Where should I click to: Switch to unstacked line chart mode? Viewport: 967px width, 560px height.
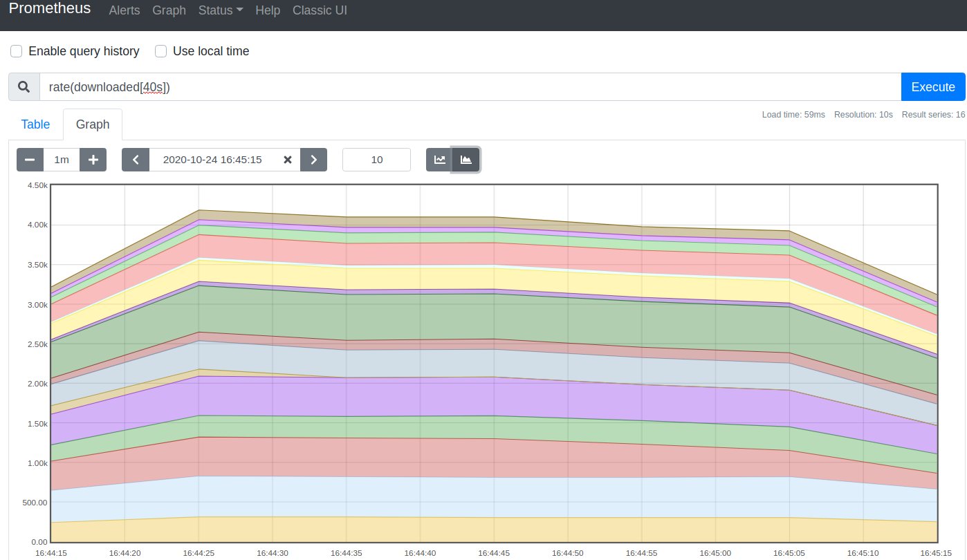pyautogui.click(x=439, y=160)
